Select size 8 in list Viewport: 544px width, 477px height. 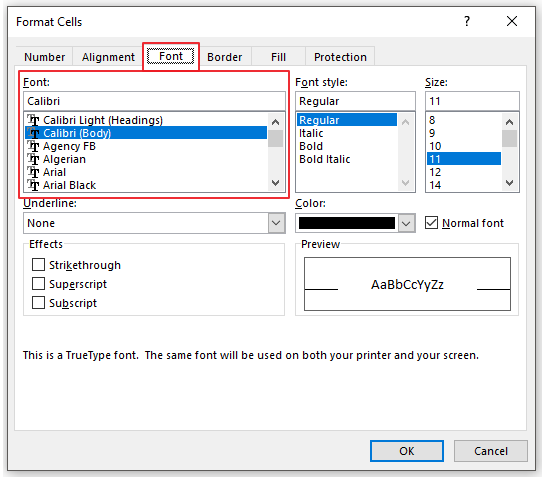point(464,120)
